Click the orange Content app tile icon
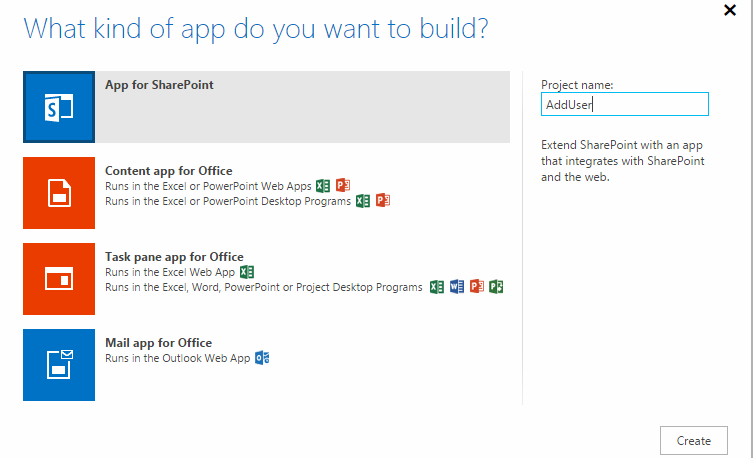This screenshot has height=458, width=753. pyautogui.click(x=59, y=193)
